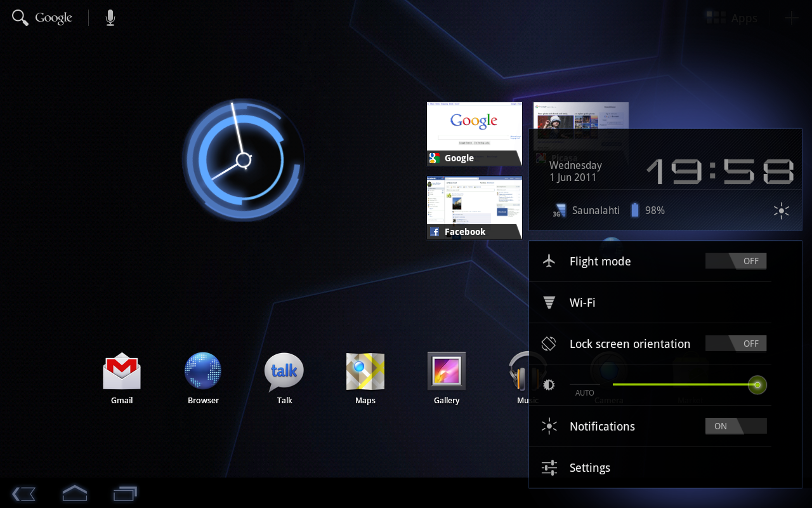Viewport: 812px width, 508px height.
Task: Toggle Lock screen orientation switch
Action: pos(736,344)
